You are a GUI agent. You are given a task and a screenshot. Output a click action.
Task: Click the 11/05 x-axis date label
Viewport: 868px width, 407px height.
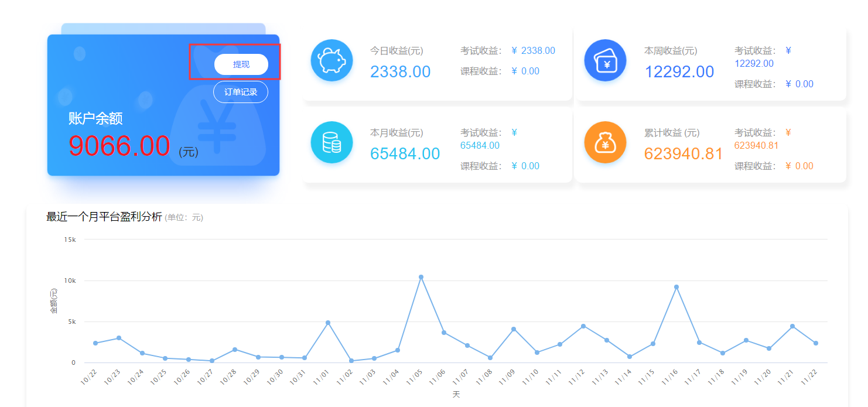pos(415,376)
